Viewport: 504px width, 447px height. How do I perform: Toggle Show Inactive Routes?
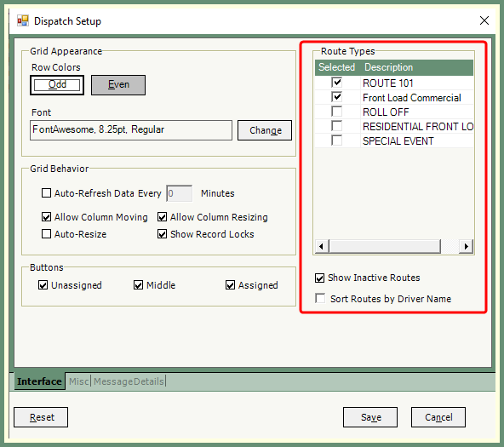pos(319,278)
